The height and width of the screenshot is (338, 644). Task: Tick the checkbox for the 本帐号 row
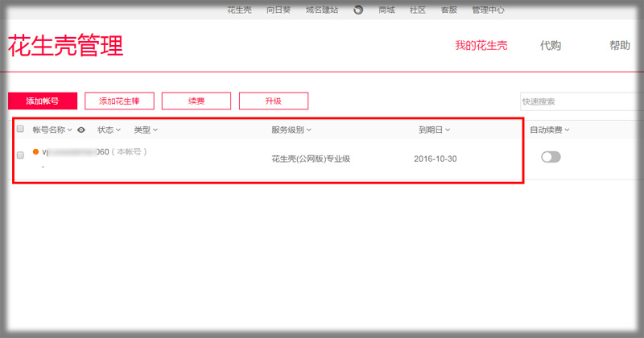[x=20, y=155]
